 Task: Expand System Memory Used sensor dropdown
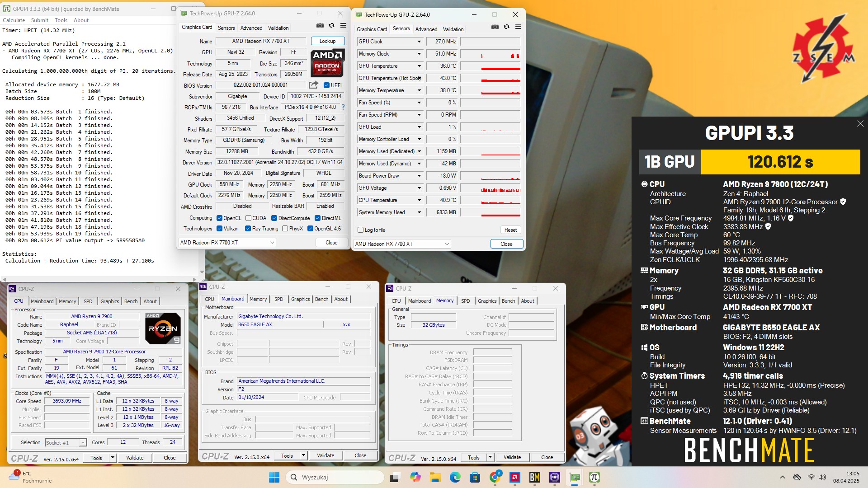(x=419, y=212)
